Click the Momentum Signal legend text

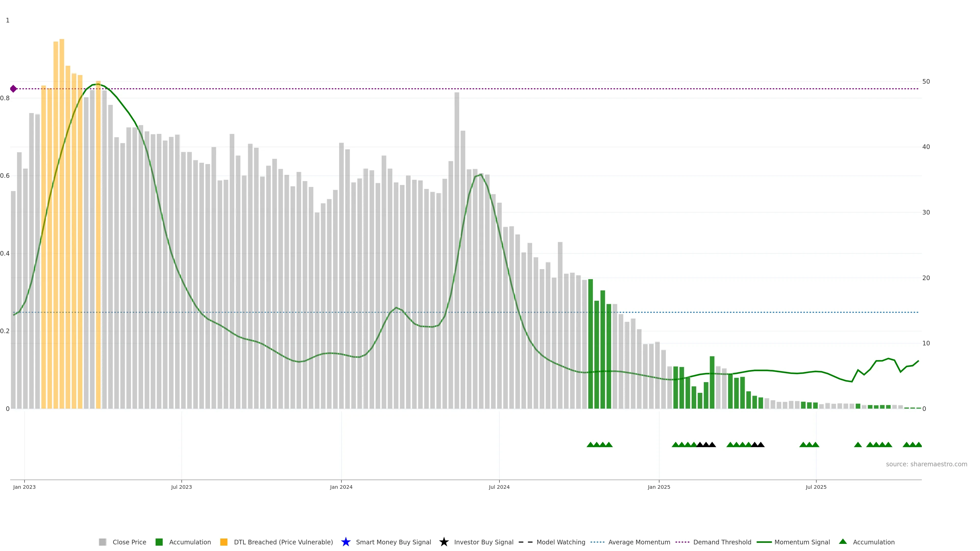click(x=802, y=542)
